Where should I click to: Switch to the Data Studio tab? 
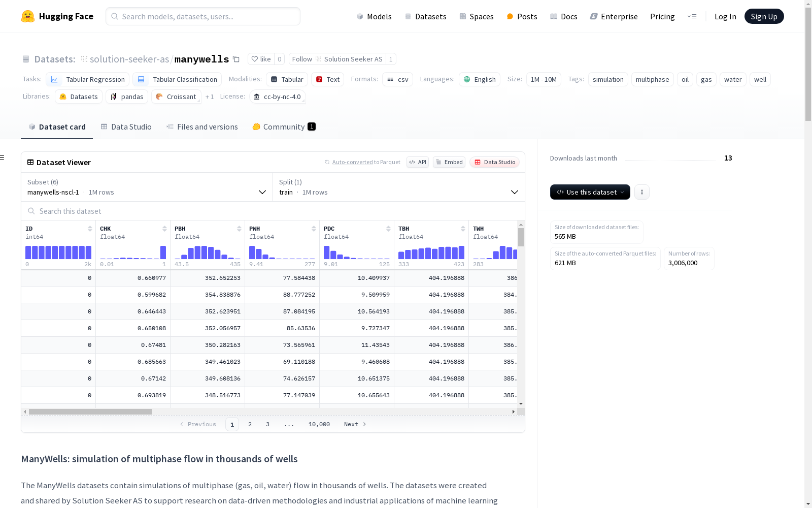(x=126, y=127)
